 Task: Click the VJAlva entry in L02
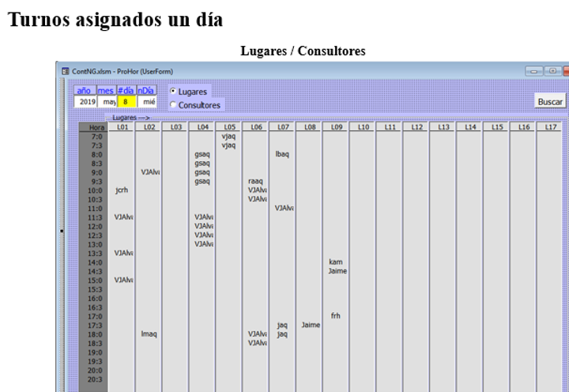150,172
